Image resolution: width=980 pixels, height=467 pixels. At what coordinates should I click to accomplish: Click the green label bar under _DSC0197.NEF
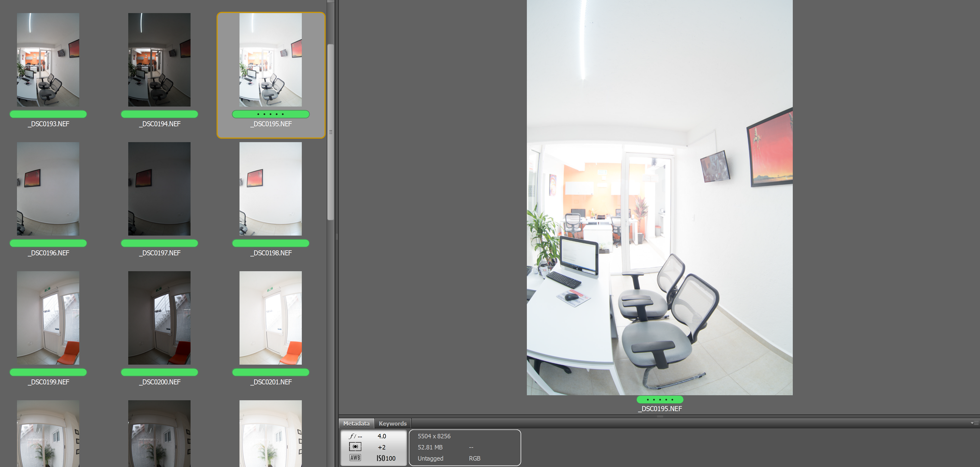pyautogui.click(x=159, y=243)
